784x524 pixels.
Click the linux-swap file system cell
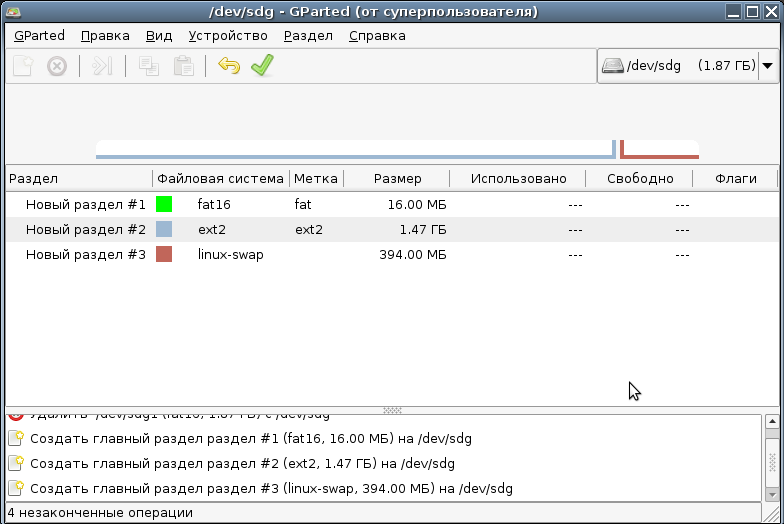[230, 254]
